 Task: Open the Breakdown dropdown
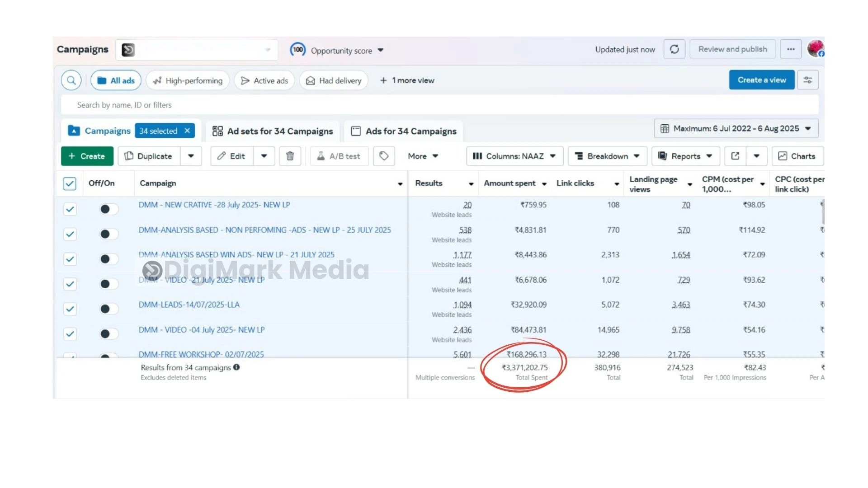point(607,156)
